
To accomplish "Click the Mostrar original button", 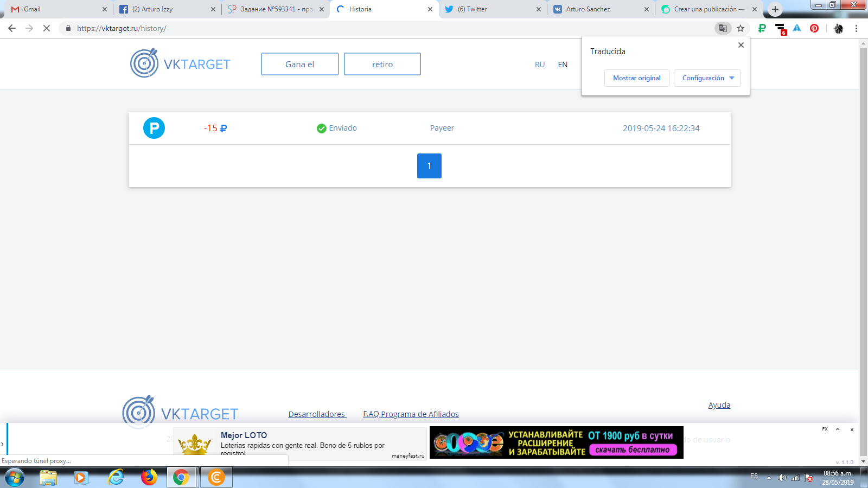I will click(637, 78).
